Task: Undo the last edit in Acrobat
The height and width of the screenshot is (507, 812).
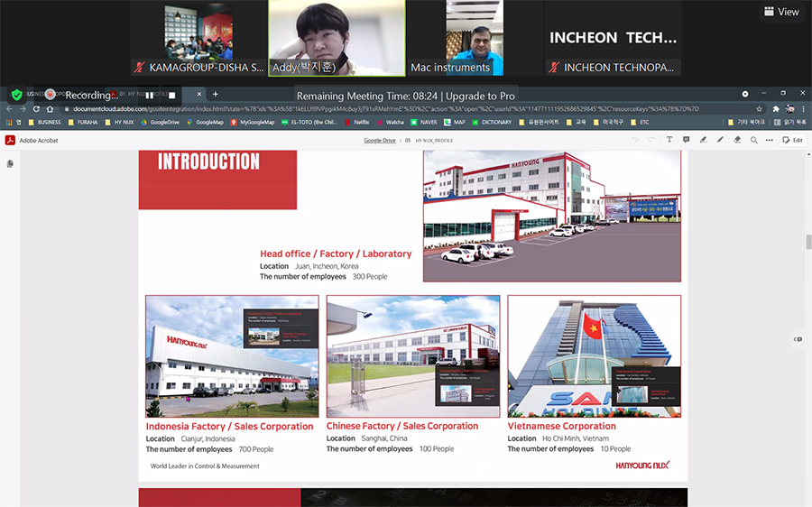Action: point(635,140)
